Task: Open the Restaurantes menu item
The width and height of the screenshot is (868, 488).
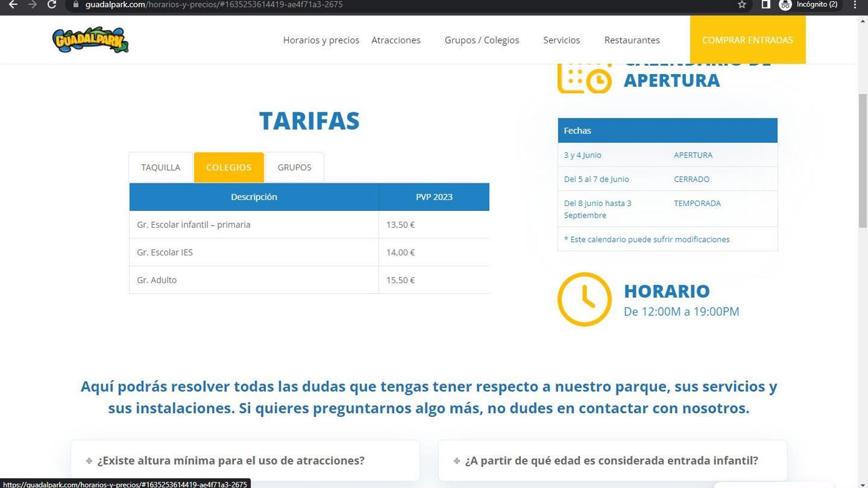Action: coord(632,40)
